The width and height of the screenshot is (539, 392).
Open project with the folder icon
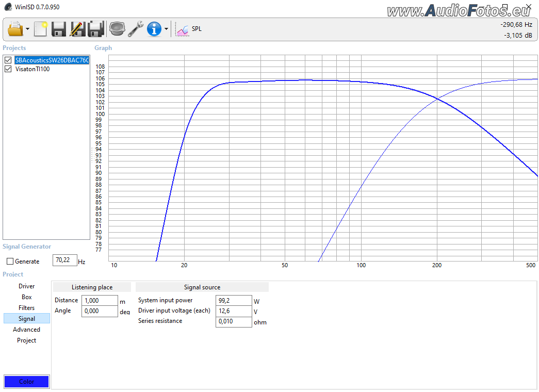coord(15,29)
